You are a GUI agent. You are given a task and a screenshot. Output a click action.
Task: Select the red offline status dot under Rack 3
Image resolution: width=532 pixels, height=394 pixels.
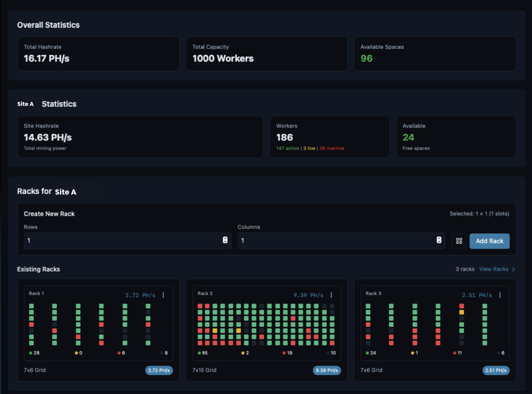[x=454, y=353]
